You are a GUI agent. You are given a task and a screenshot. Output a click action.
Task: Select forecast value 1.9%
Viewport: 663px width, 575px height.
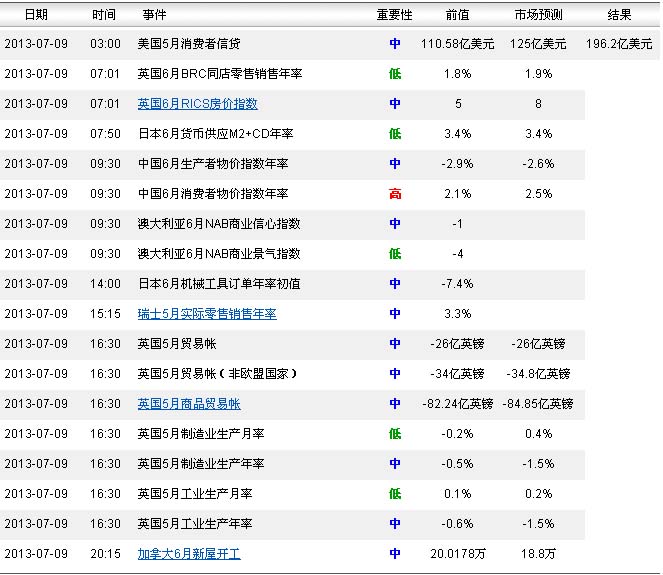coord(538,74)
